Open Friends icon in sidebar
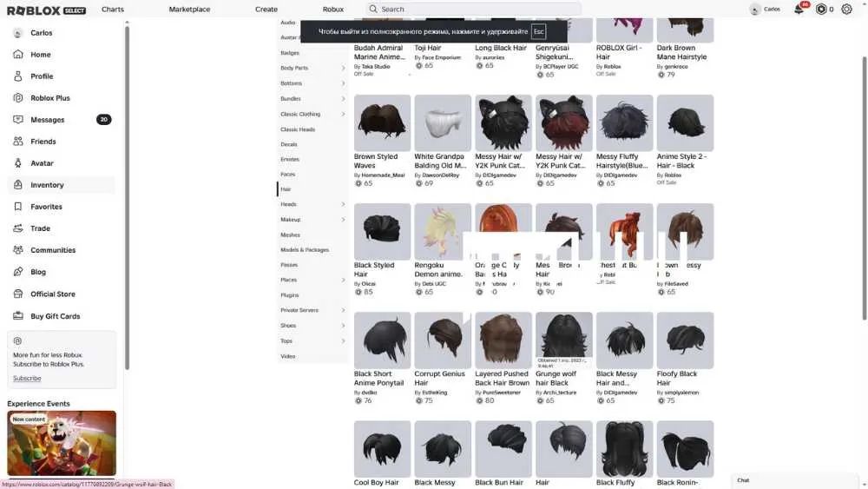Image resolution: width=868 pixels, height=489 pixels. [x=18, y=142]
